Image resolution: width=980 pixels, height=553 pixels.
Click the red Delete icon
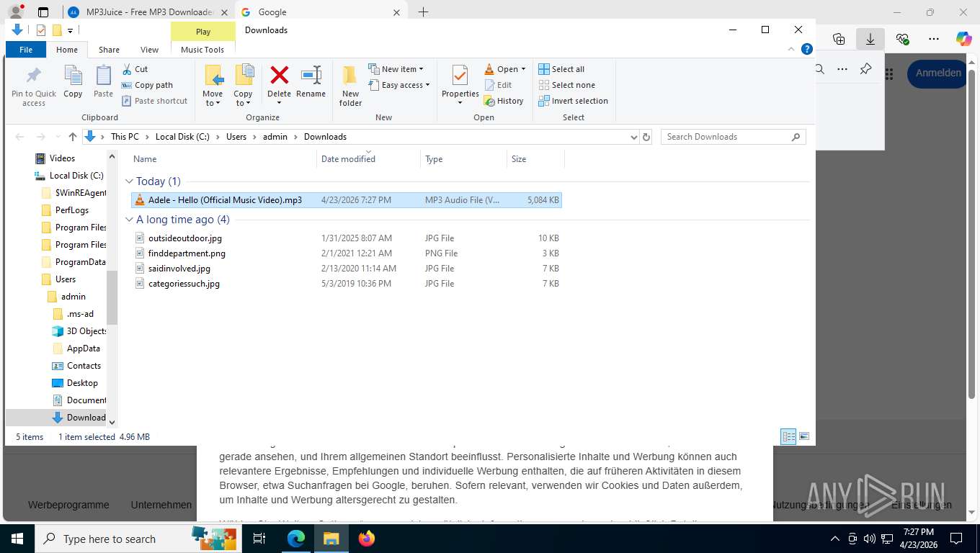coord(279,75)
